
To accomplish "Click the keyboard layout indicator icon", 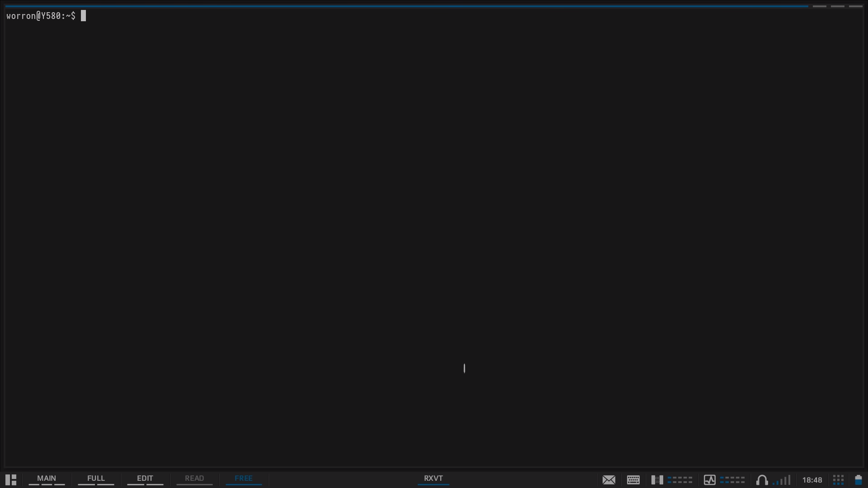I will tap(633, 480).
